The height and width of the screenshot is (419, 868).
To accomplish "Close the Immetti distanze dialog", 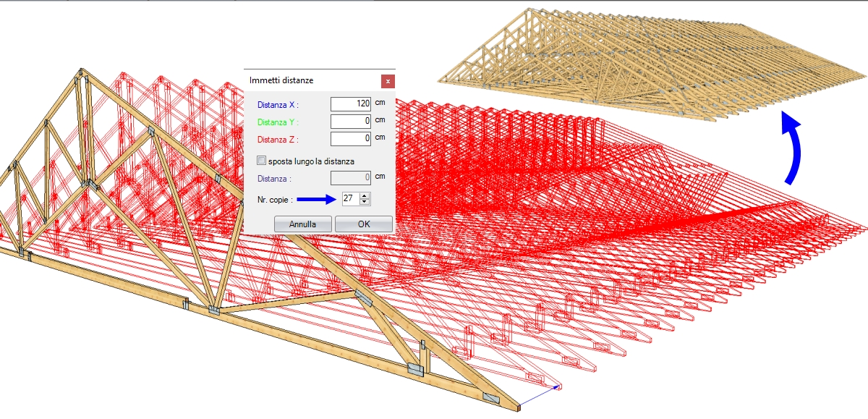I will [388, 81].
